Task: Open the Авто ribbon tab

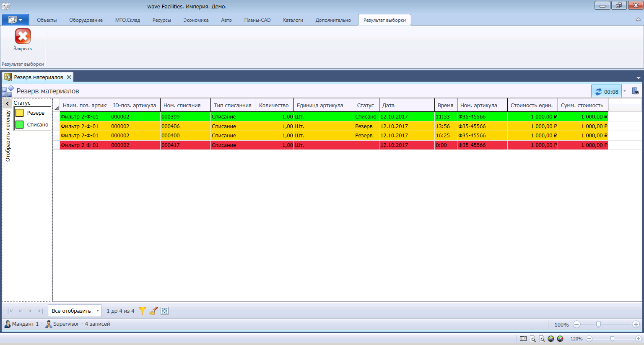Action: 226,20
